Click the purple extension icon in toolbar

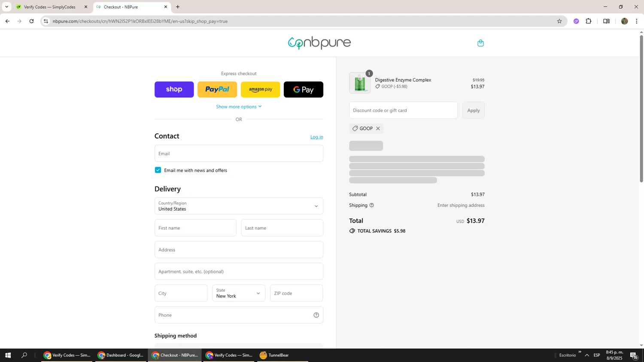pos(576,21)
